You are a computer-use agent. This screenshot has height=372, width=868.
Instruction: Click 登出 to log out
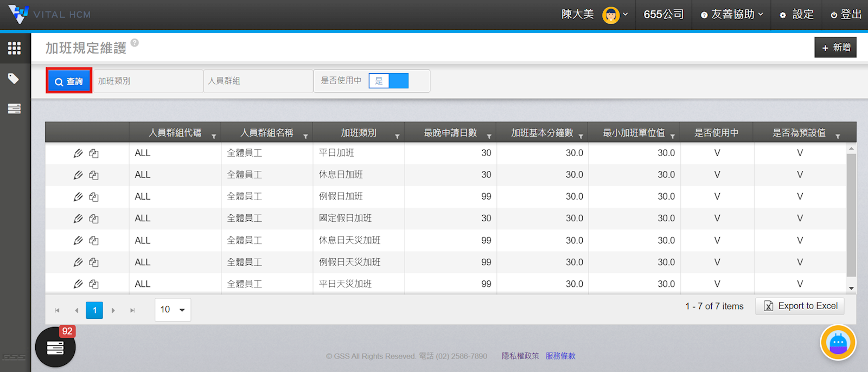(846, 15)
